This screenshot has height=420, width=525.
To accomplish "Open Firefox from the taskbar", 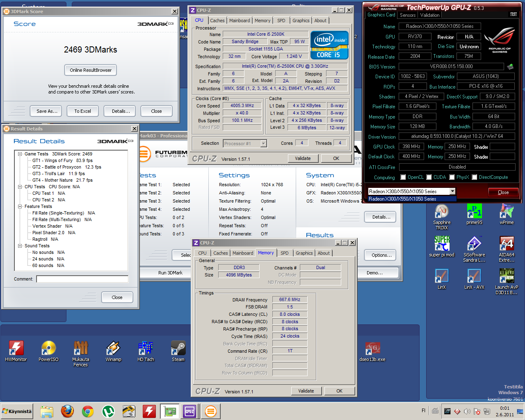I will tap(67, 411).
